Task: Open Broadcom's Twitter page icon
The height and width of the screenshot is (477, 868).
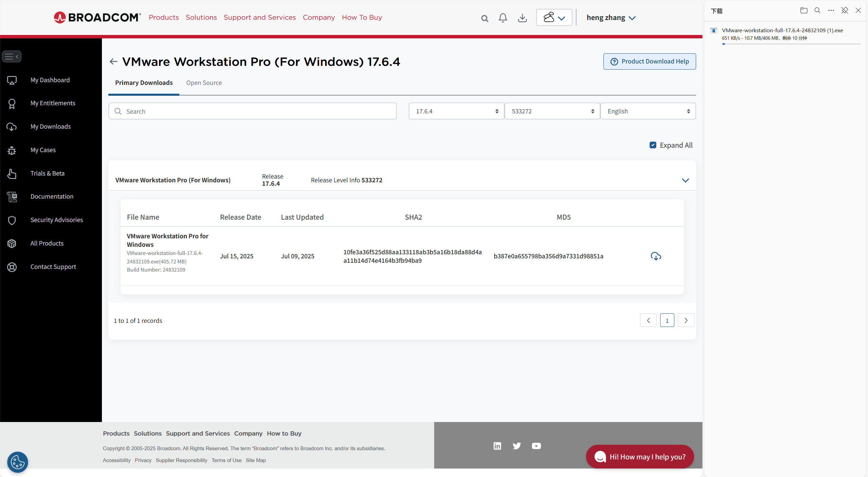Action: [517, 446]
